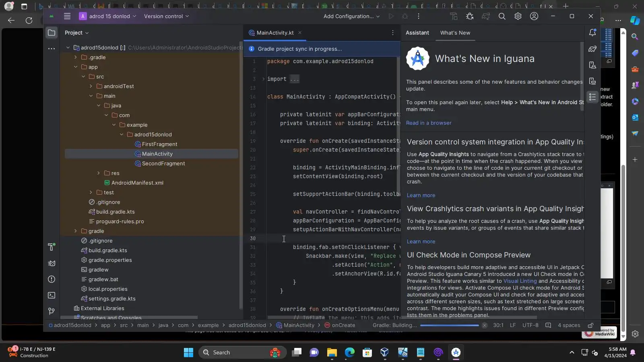
Task: Open settings.gradle.kts file
Action: tap(112, 299)
